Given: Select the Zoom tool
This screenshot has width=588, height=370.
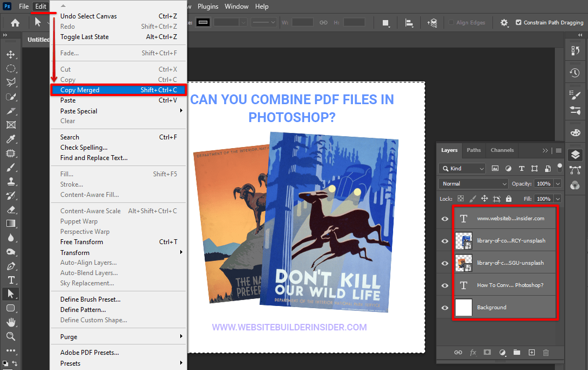Looking at the screenshot, I should pyautogui.click(x=11, y=335).
